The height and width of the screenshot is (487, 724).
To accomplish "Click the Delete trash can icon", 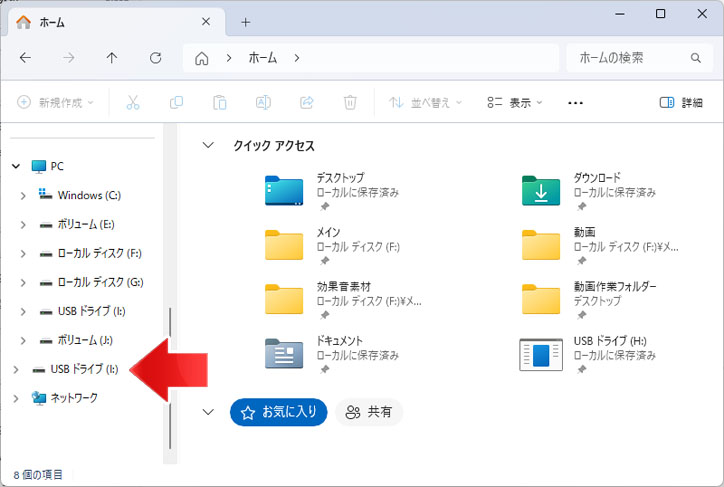I will pyautogui.click(x=350, y=102).
